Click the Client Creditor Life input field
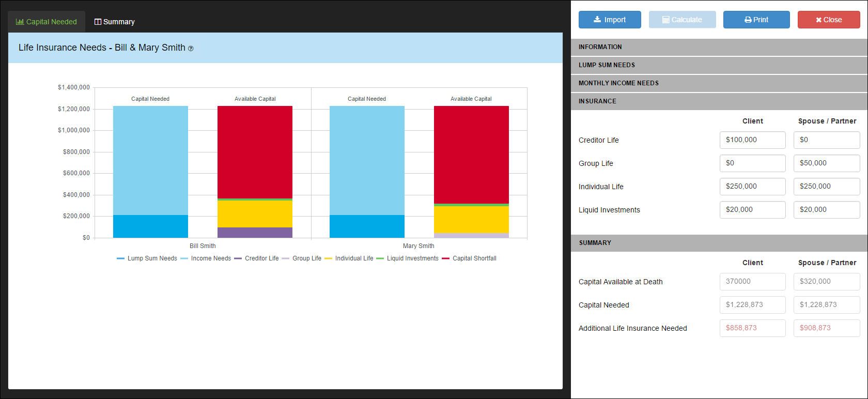The width and height of the screenshot is (868, 399). point(752,140)
